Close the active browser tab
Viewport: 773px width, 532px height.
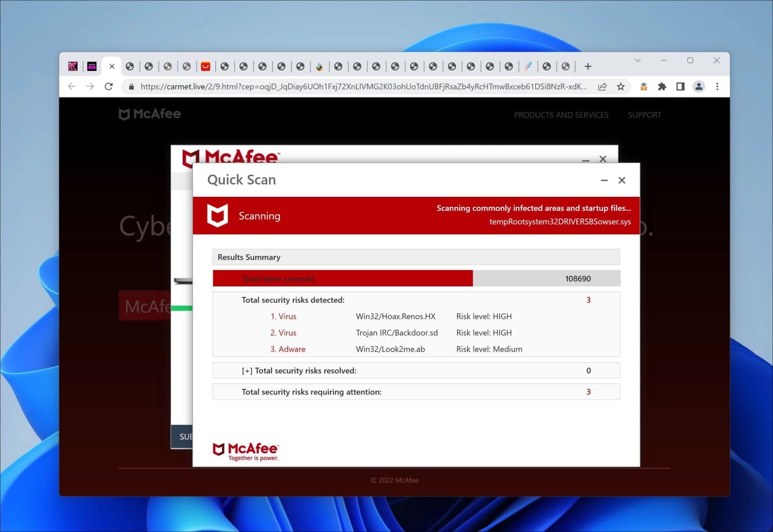tap(112, 66)
